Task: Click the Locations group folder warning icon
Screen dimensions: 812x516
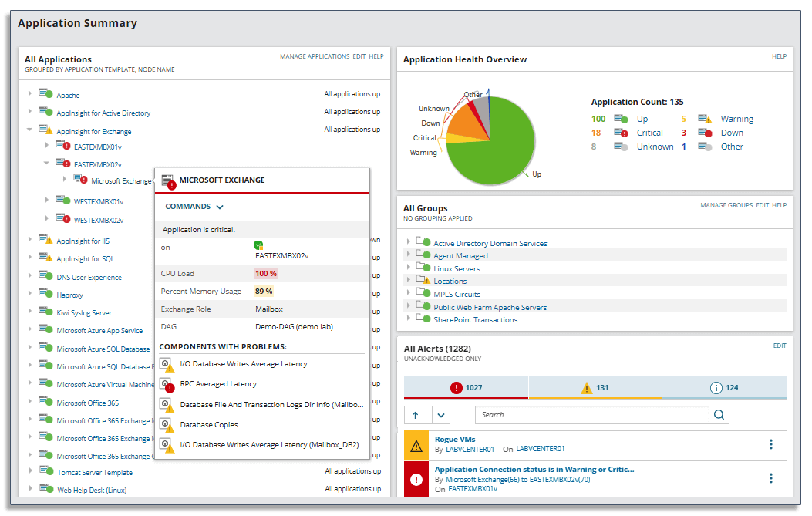Action: 423,280
